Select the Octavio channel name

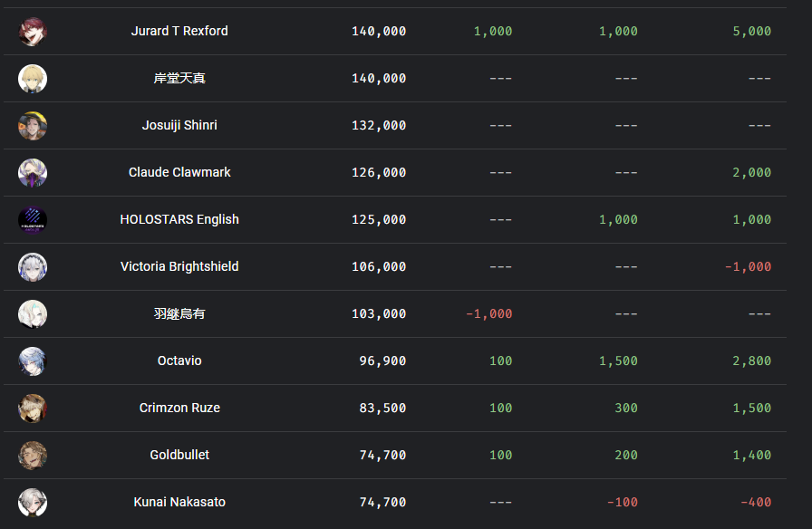tap(179, 361)
